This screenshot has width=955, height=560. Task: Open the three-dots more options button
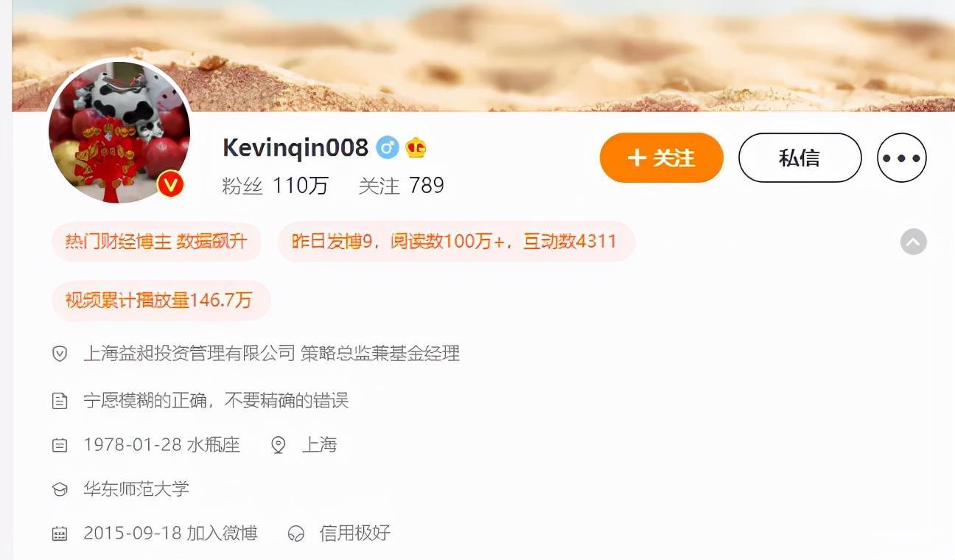(x=901, y=158)
